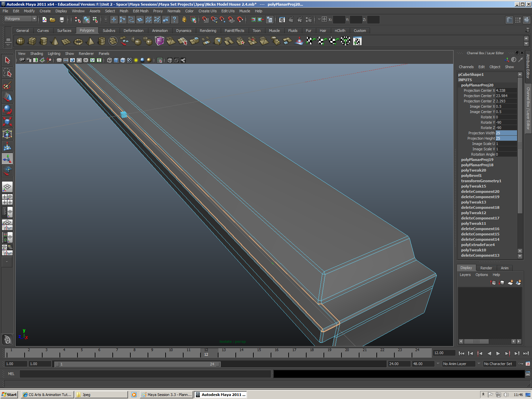Click frame 6 on the time slider

pyautogui.click(x=99, y=353)
